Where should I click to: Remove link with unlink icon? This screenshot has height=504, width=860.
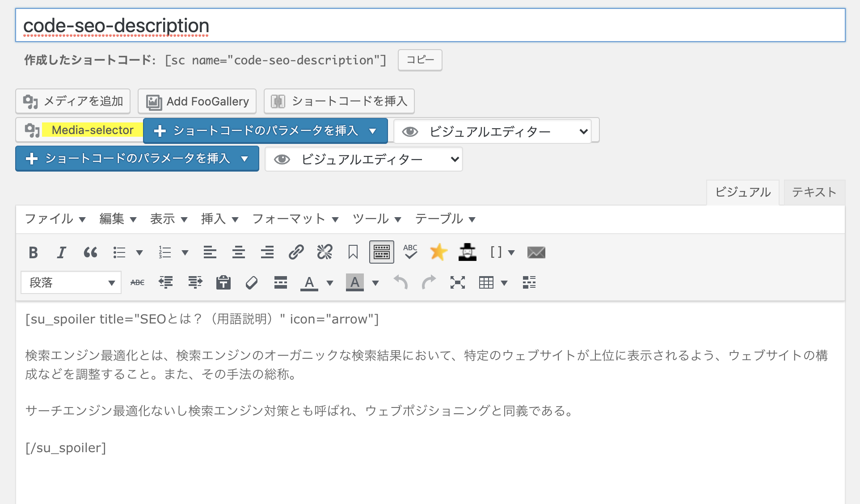[x=325, y=252]
